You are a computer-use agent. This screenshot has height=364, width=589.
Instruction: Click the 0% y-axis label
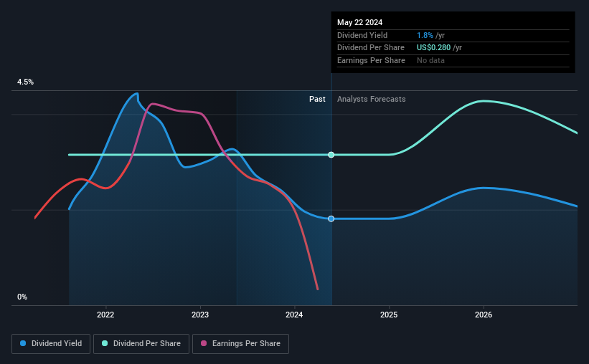22,297
